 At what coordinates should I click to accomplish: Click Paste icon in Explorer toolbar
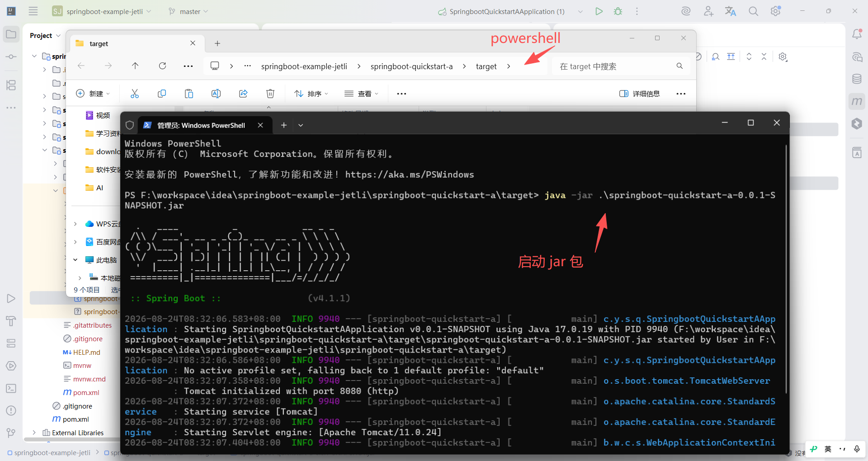point(189,94)
